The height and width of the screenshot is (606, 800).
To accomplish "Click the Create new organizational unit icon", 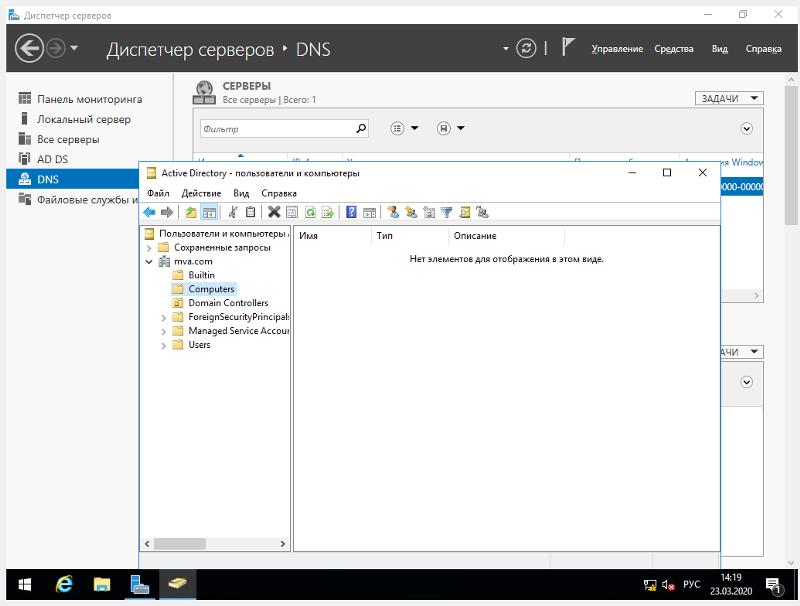I will pos(429,212).
